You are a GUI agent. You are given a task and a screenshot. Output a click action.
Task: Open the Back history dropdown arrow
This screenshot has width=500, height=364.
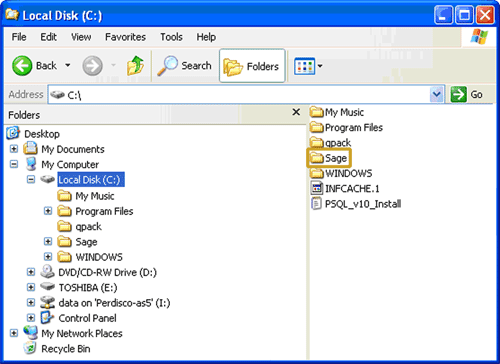pyautogui.click(x=68, y=65)
